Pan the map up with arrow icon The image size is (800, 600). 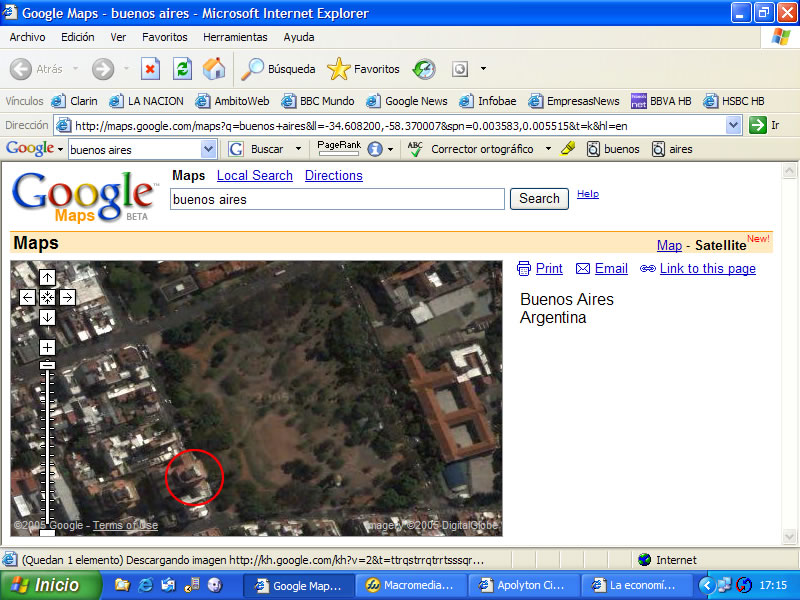click(47, 278)
